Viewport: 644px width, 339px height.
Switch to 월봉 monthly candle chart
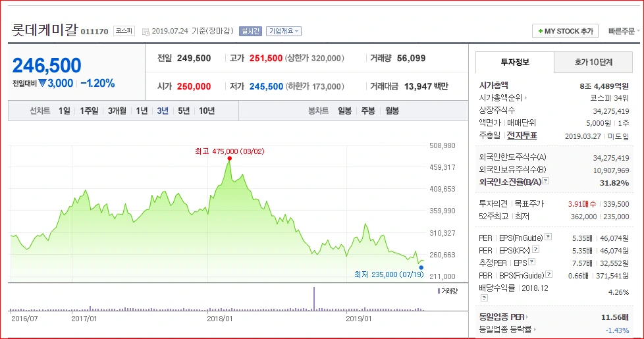coord(392,111)
